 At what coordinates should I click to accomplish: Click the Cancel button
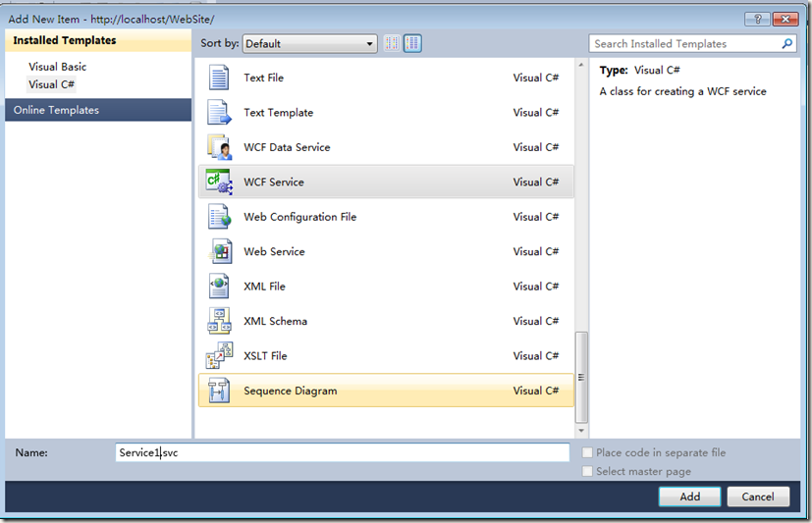758,497
